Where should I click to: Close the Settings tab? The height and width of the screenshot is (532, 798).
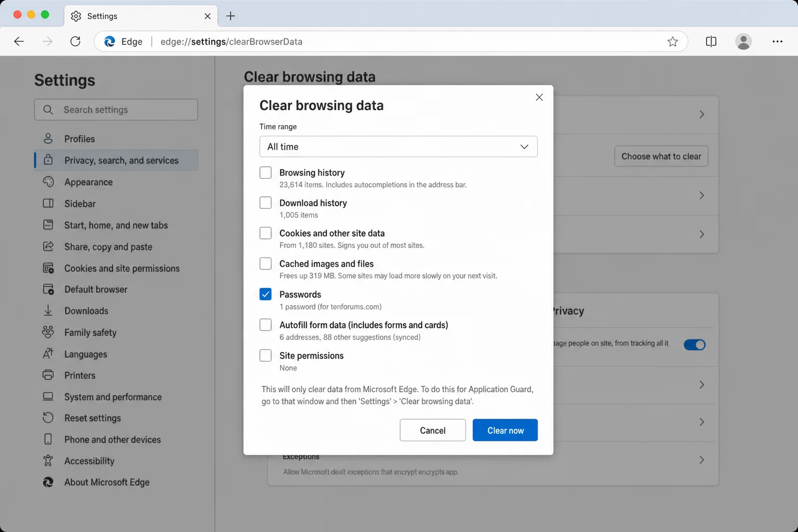pos(207,16)
